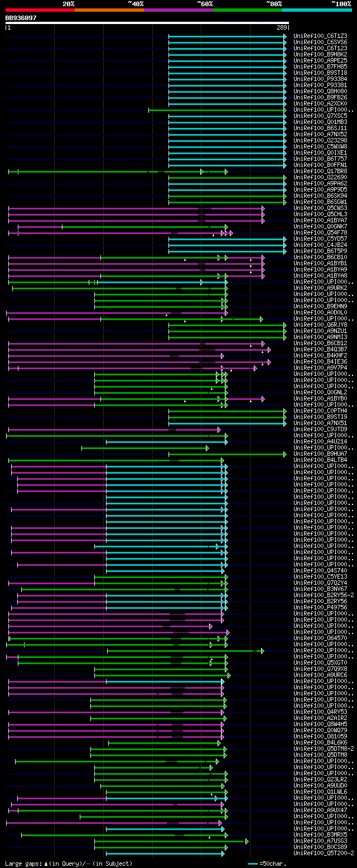Select the UniRef100_A1BYA7 label

(x=320, y=220)
